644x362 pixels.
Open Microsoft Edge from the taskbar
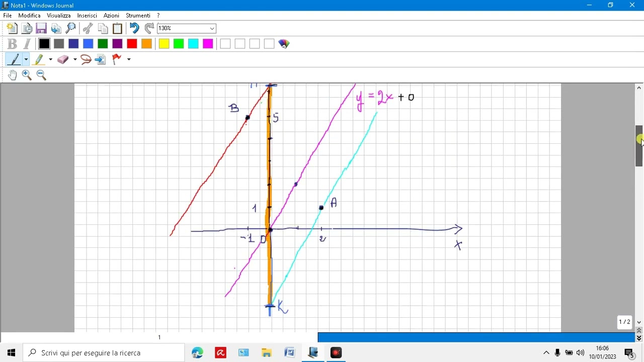tap(197, 353)
